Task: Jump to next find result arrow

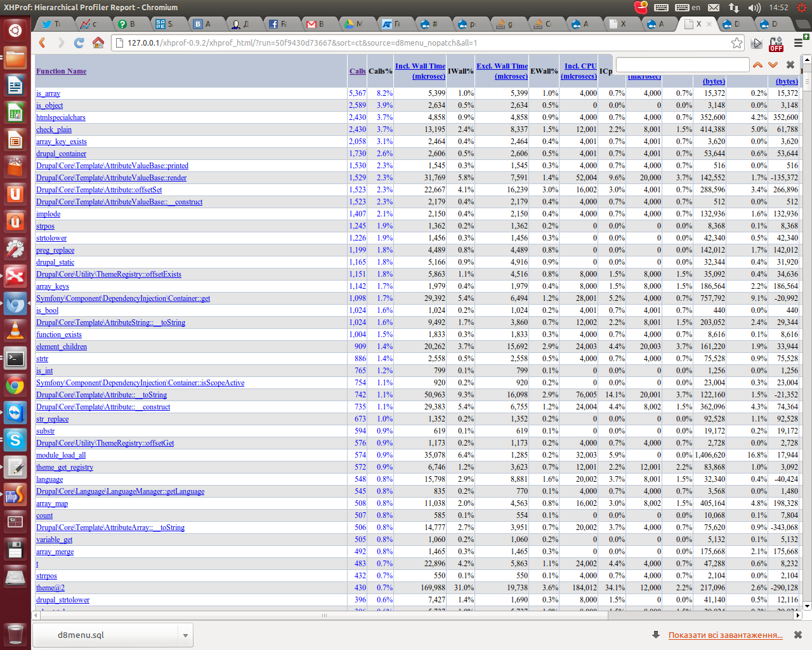Action: (773, 65)
